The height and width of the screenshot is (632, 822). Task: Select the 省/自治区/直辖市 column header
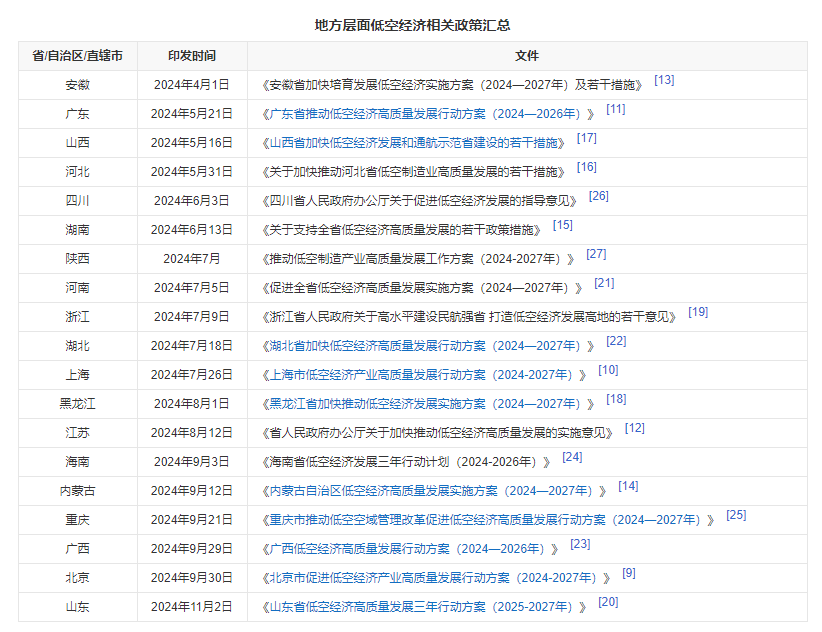point(78,56)
